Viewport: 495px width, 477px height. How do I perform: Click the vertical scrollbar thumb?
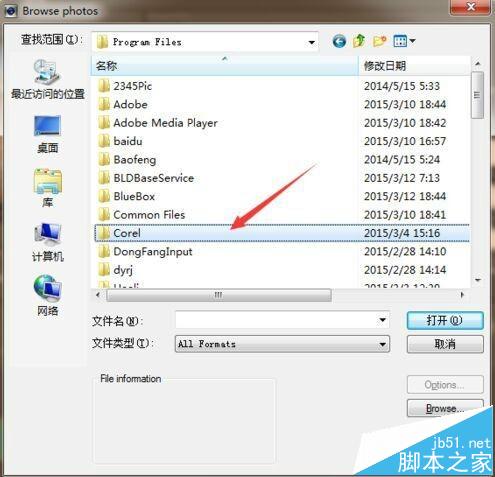(x=477, y=95)
